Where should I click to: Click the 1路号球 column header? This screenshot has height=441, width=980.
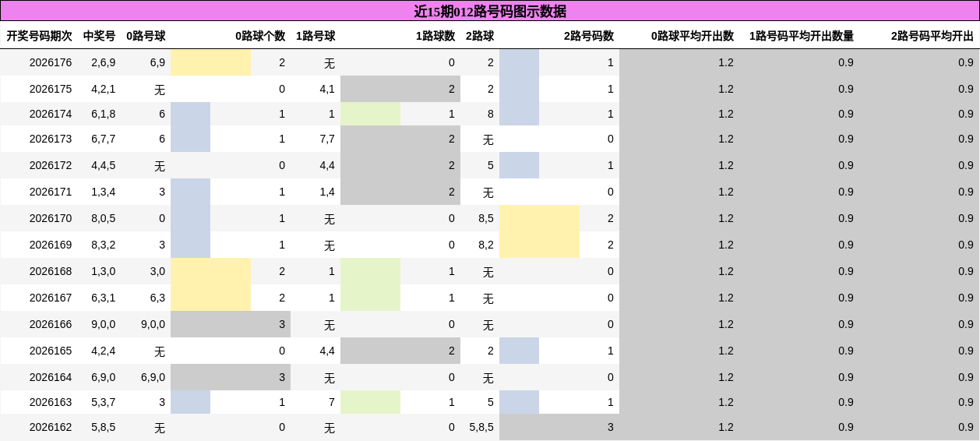click(316, 36)
